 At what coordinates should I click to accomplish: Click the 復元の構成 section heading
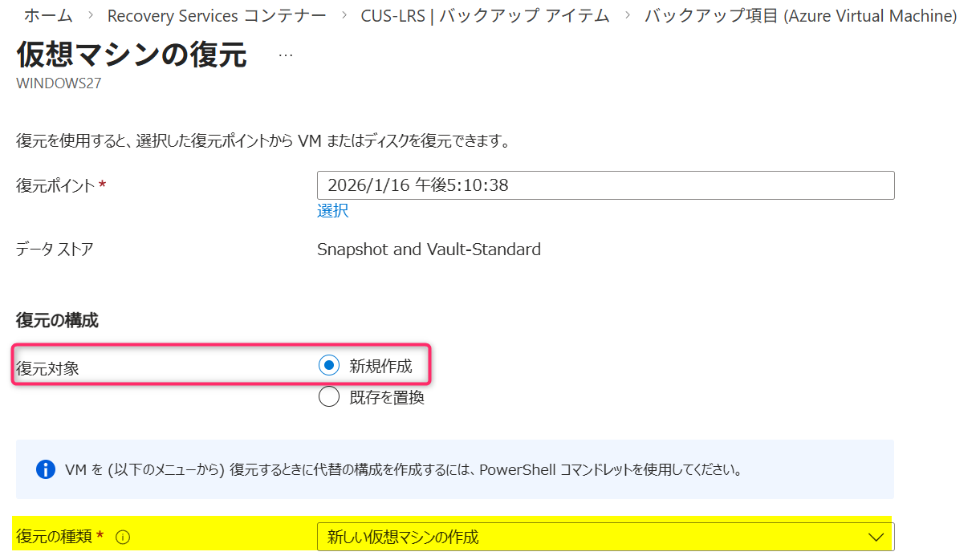tap(57, 320)
